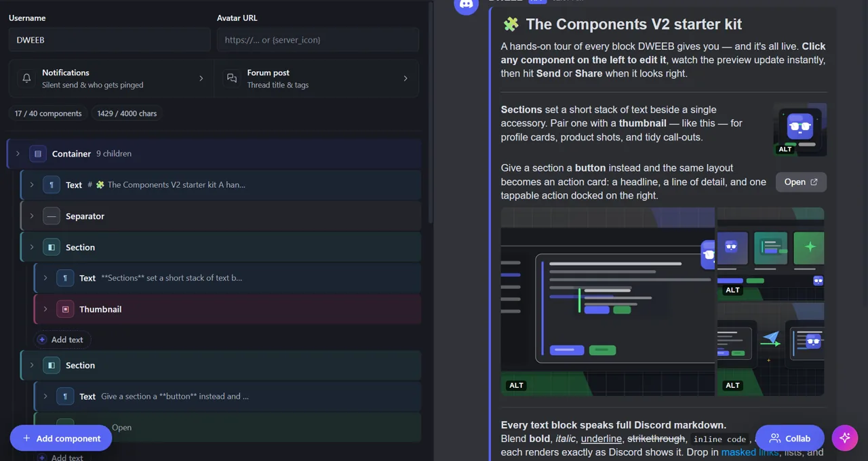The height and width of the screenshot is (461, 868).
Task: Select the Separator tree row
Action: pos(221,216)
